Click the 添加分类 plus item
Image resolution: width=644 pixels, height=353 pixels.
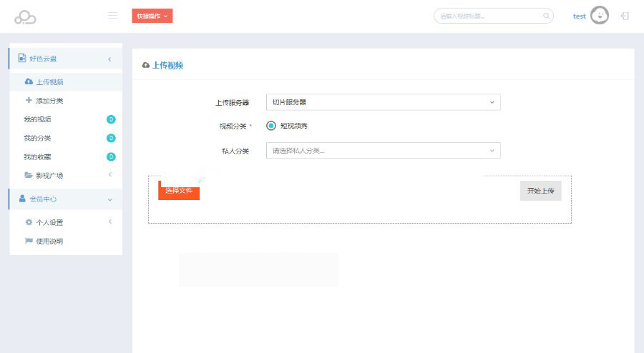pos(49,101)
